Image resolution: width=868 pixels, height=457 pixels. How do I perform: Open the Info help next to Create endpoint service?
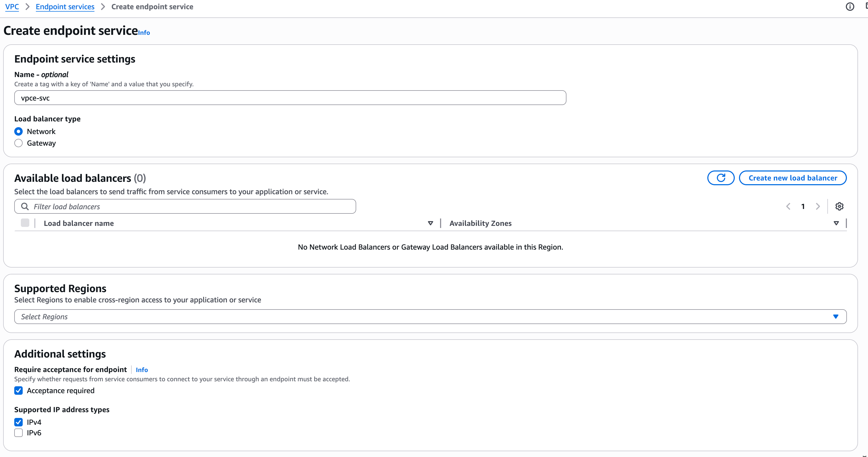click(144, 32)
